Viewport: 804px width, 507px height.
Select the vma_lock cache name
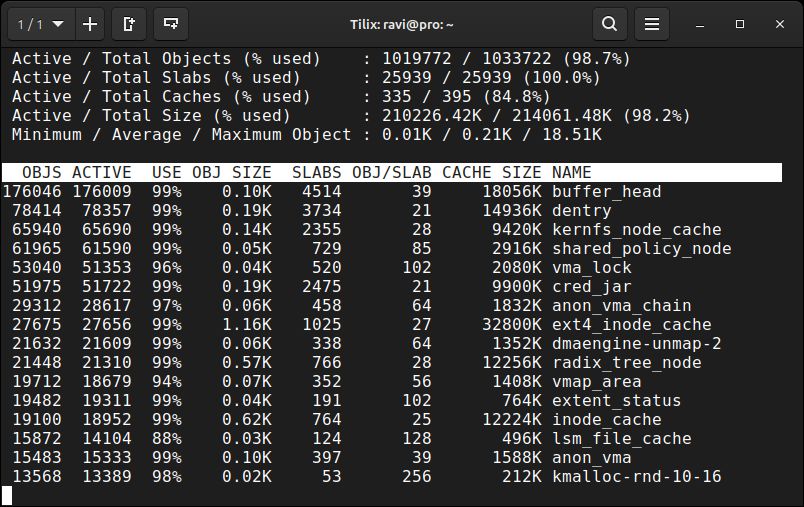tap(592, 268)
